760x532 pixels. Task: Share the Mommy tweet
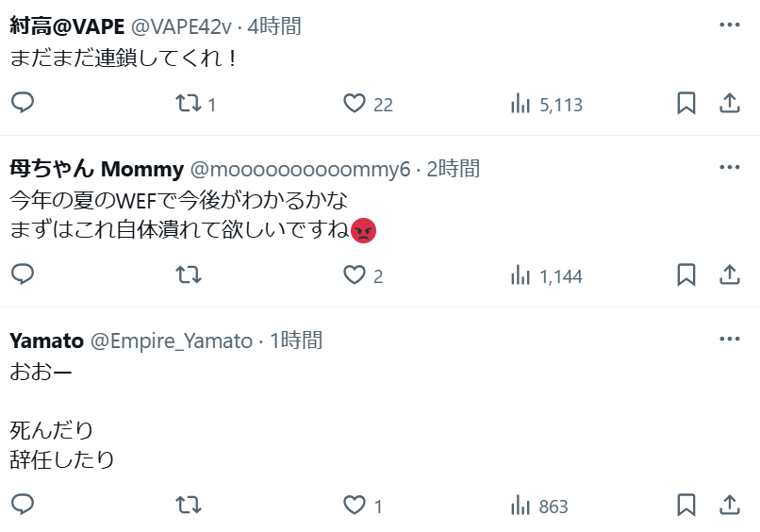tap(730, 275)
